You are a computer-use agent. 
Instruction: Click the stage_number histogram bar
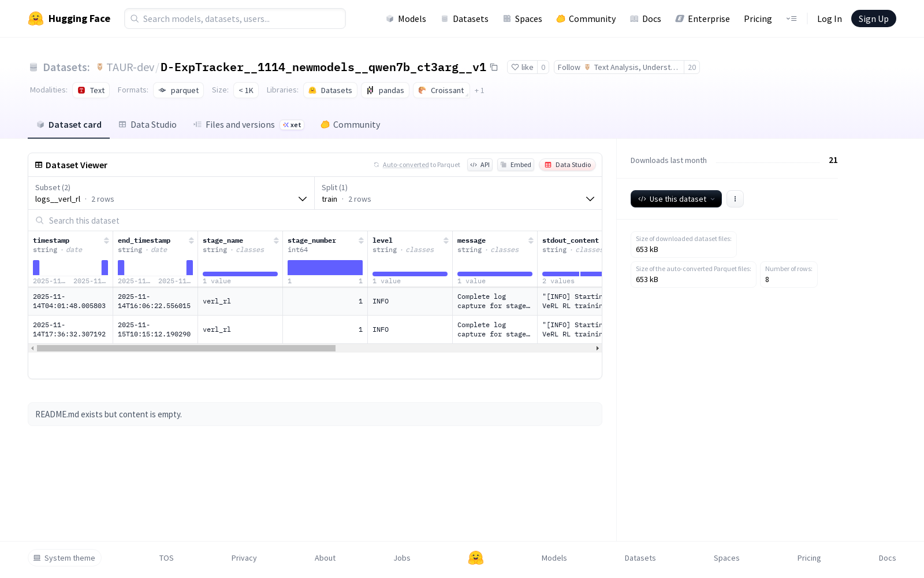point(325,268)
